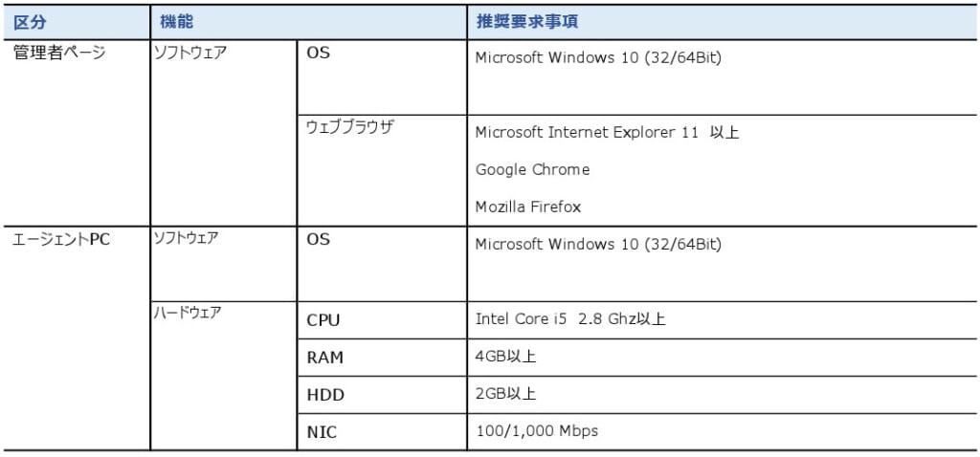Click Microsoft Internet Explorer 11 以上 text
The image size is (980, 457).
pos(607,133)
